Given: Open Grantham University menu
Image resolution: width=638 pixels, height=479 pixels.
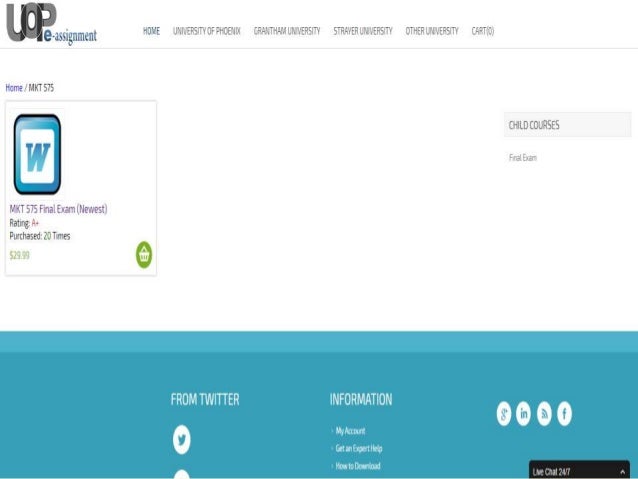Looking at the screenshot, I should click(x=287, y=31).
